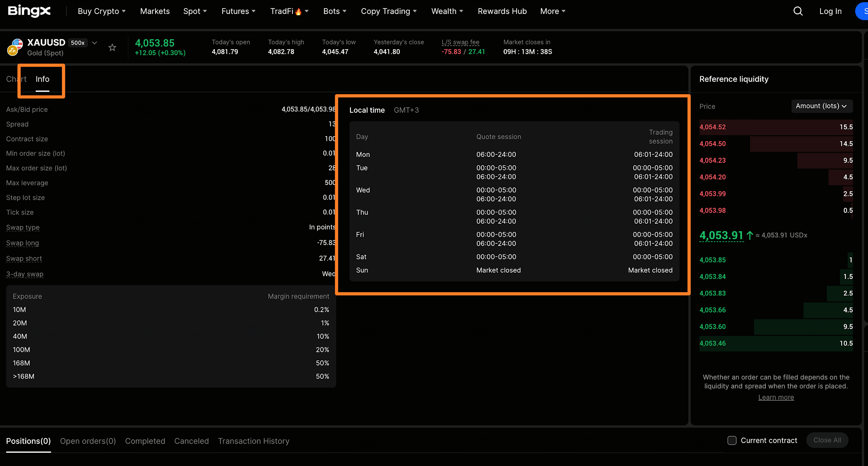The width and height of the screenshot is (868, 466).
Task: Select bid price 4,053.60 in order book
Action: pyautogui.click(x=713, y=326)
